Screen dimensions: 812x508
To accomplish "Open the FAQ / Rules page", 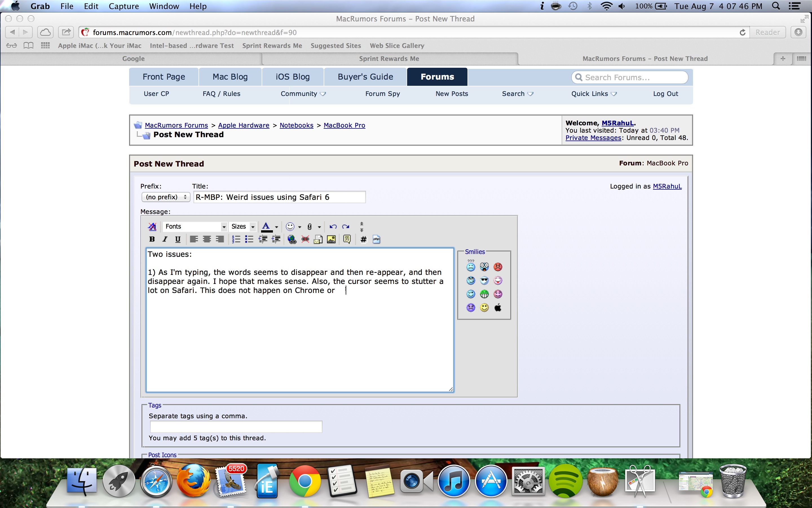I will (221, 94).
